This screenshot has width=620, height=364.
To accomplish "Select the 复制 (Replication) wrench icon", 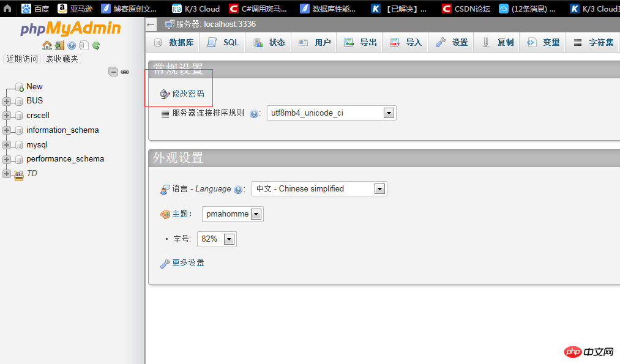I will coord(496,42).
